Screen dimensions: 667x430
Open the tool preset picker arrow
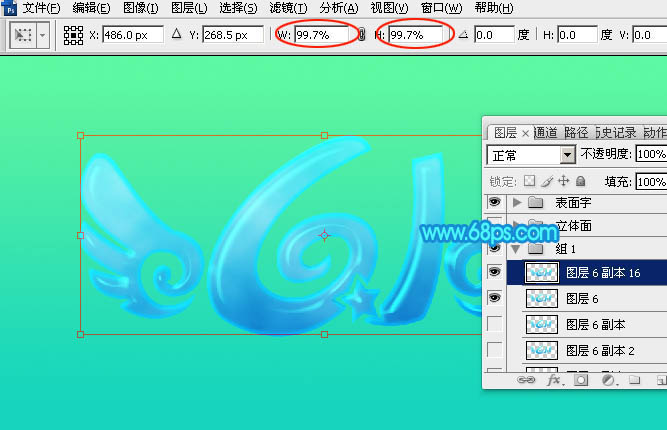point(43,35)
